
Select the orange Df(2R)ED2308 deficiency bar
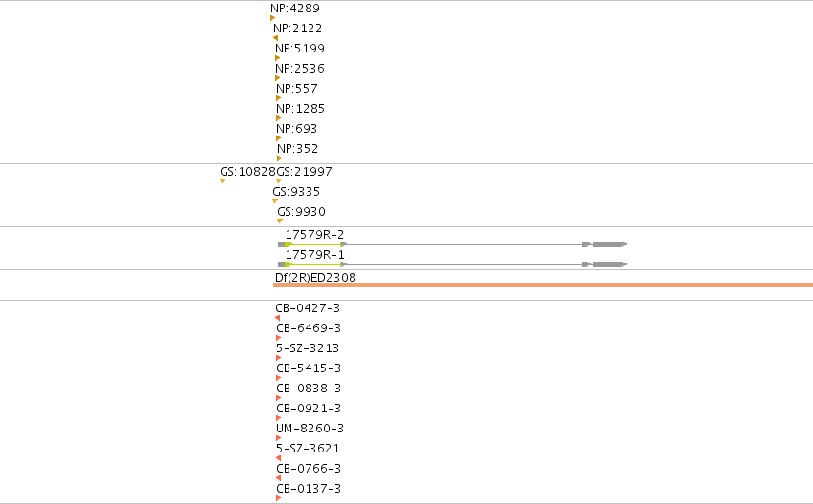543,284
